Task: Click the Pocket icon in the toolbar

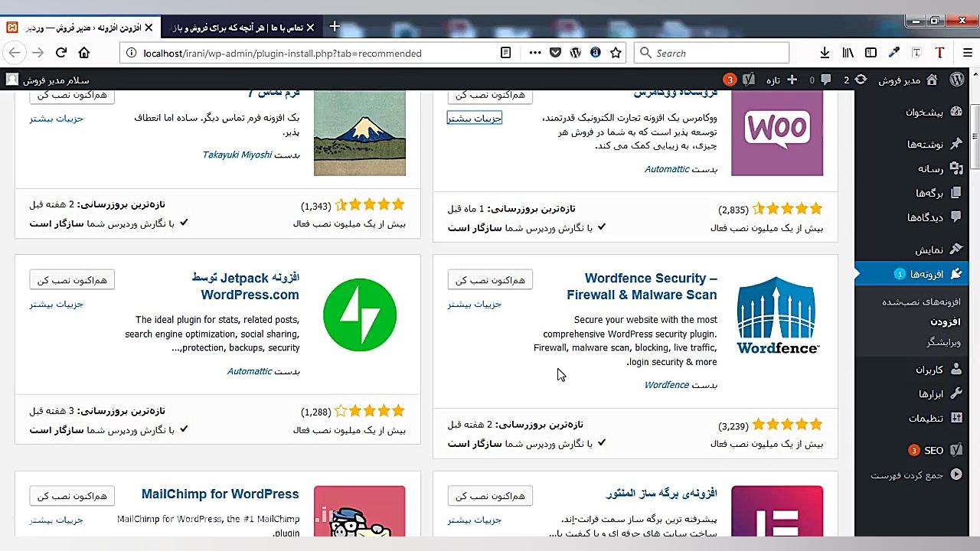Action: pos(554,53)
